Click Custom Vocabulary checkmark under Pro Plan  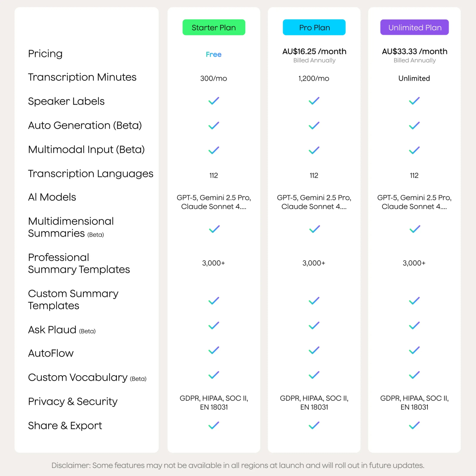pos(314,375)
